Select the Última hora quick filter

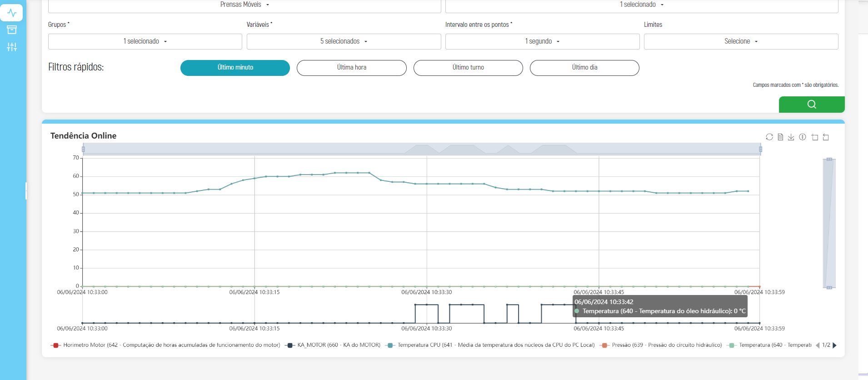pos(351,68)
